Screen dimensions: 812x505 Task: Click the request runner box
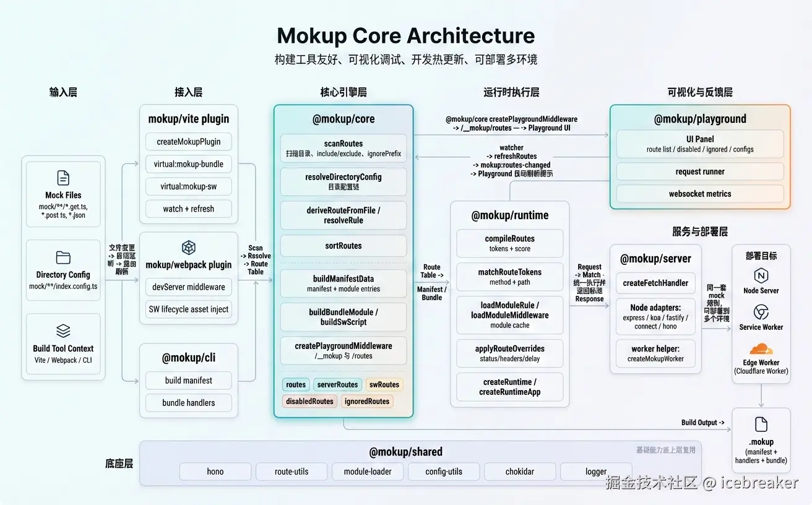(700, 171)
